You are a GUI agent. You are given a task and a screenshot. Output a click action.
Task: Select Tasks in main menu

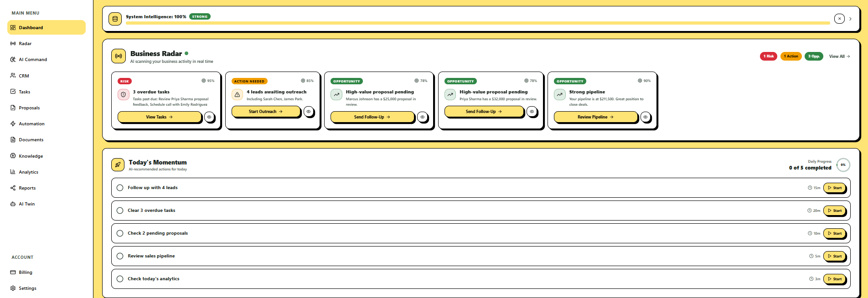[46, 92]
